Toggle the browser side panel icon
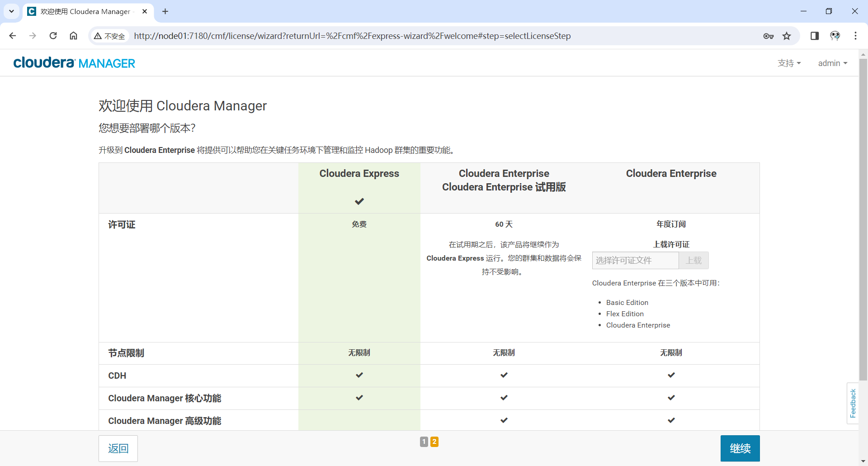This screenshot has width=868, height=466. point(815,36)
